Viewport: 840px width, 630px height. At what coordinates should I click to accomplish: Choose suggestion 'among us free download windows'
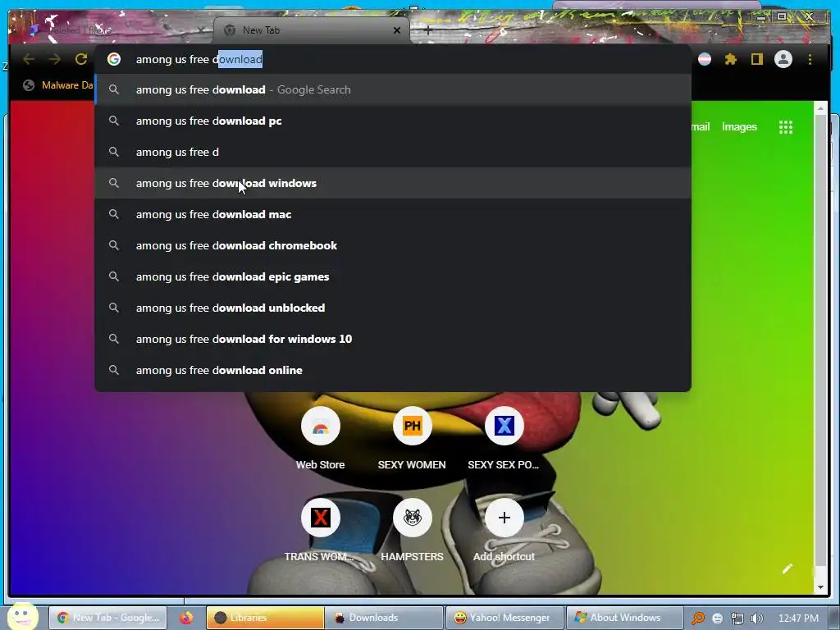[393, 183]
